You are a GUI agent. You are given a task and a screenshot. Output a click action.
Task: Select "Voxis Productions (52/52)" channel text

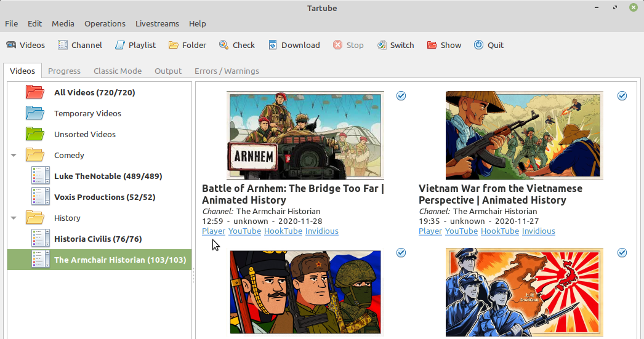point(105,197)
